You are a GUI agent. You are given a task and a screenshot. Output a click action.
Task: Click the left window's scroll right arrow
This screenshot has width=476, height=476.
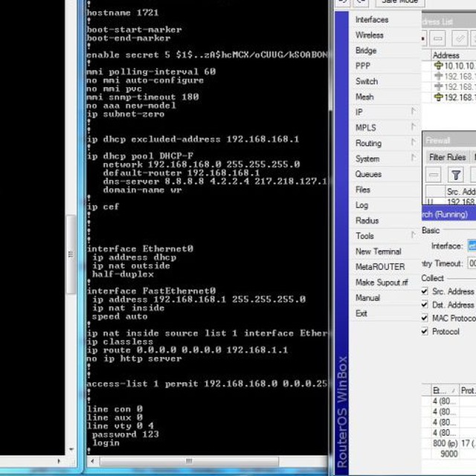pos(59,461)
